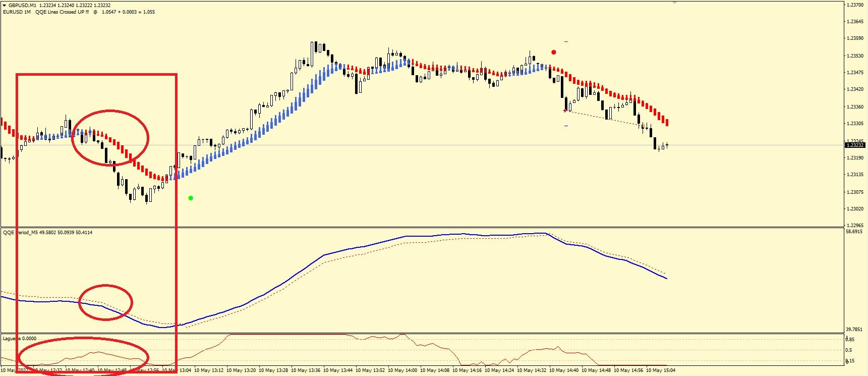Click time label 10 May 14:40

point(564,370)
